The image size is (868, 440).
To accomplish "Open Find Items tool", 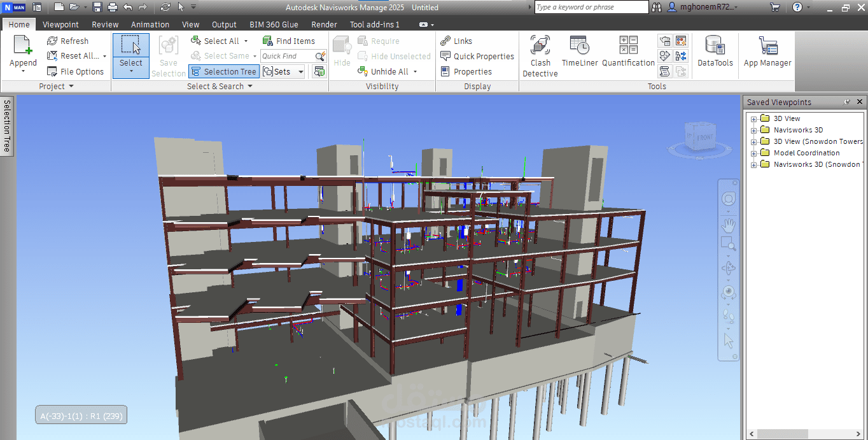I will (x=288, y=41).
